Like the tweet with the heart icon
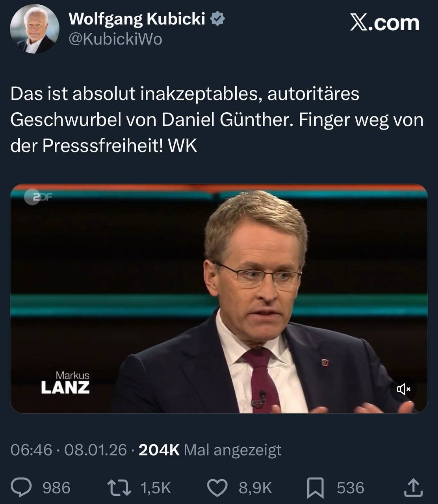The height and width of the screenshot is (504, 438). pyautogui.click(x=217, y=488)
